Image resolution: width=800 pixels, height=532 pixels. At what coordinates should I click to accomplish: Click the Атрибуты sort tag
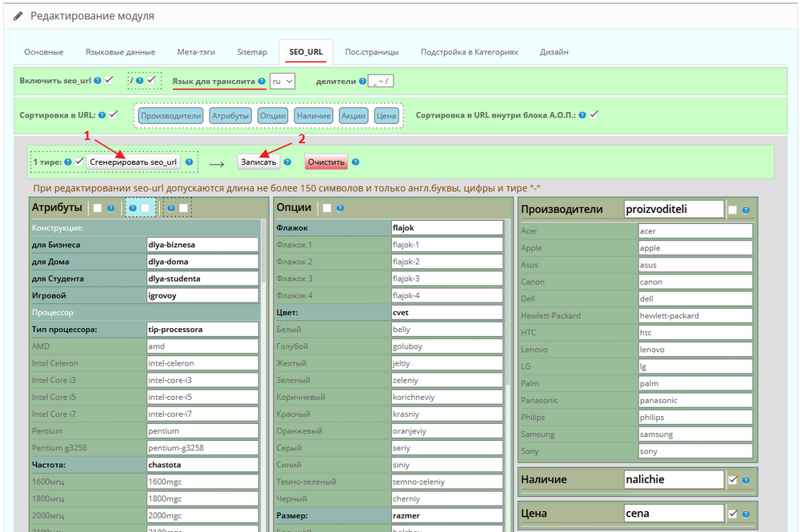pos(230,116)
